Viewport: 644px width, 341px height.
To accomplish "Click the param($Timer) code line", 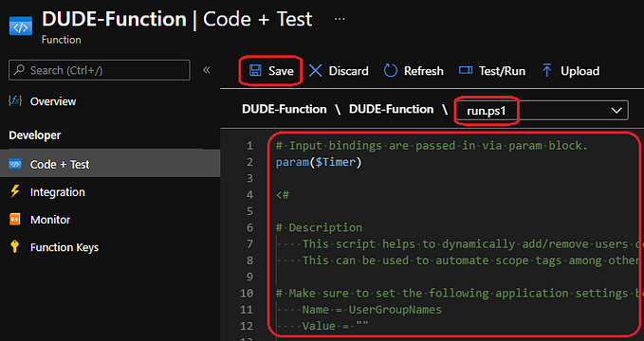I will click(319, 162).
